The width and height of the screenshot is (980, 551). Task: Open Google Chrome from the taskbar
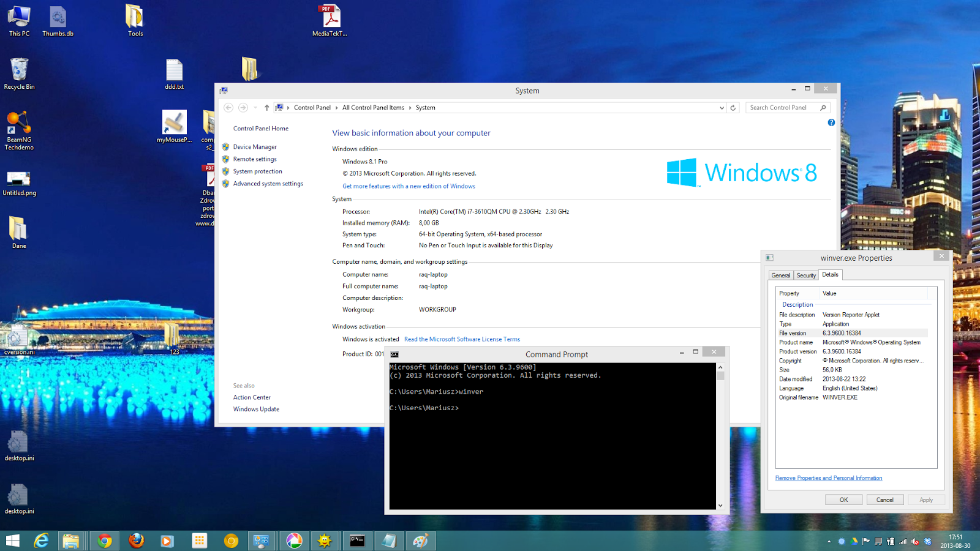[105, 541]
